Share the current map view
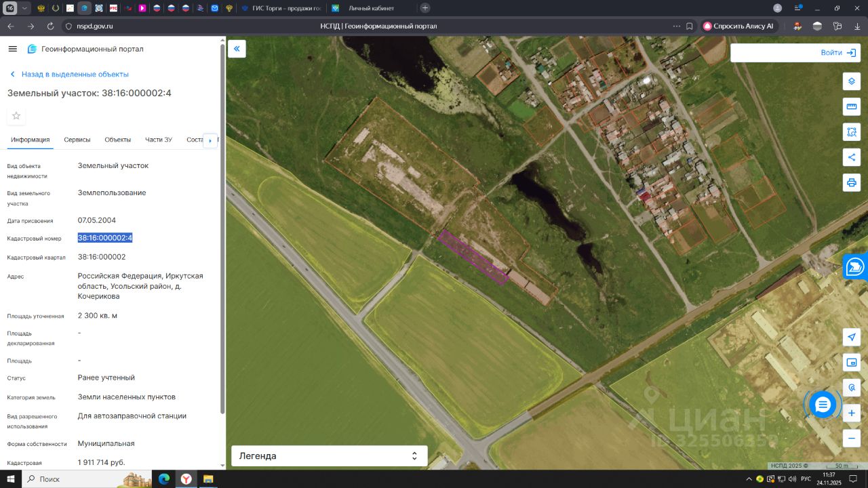Image resolution: width=868 pixels, height=488 pixels. click(x=852, y=157)
